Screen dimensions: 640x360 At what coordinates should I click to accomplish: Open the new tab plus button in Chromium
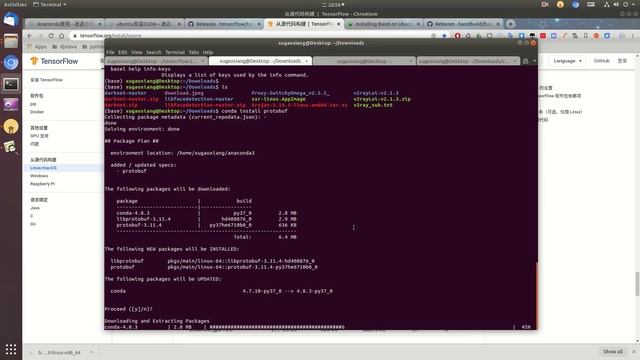[510, 24]
